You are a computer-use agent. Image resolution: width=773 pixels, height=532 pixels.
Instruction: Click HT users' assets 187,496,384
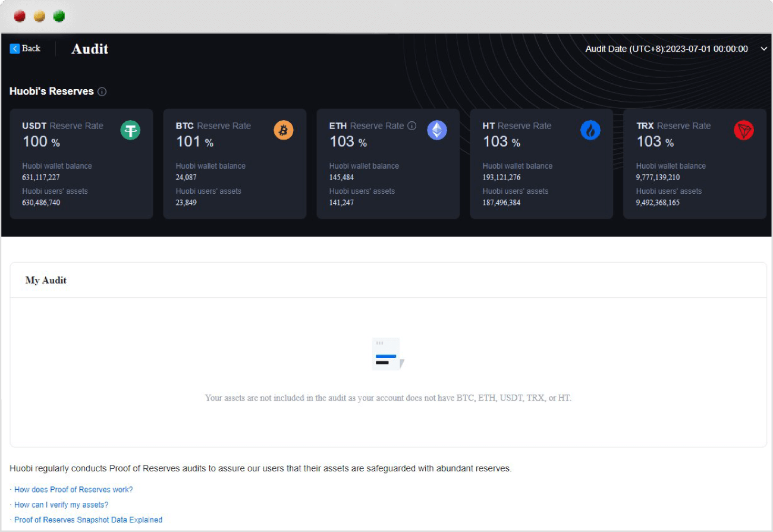[x=502, y=202]
